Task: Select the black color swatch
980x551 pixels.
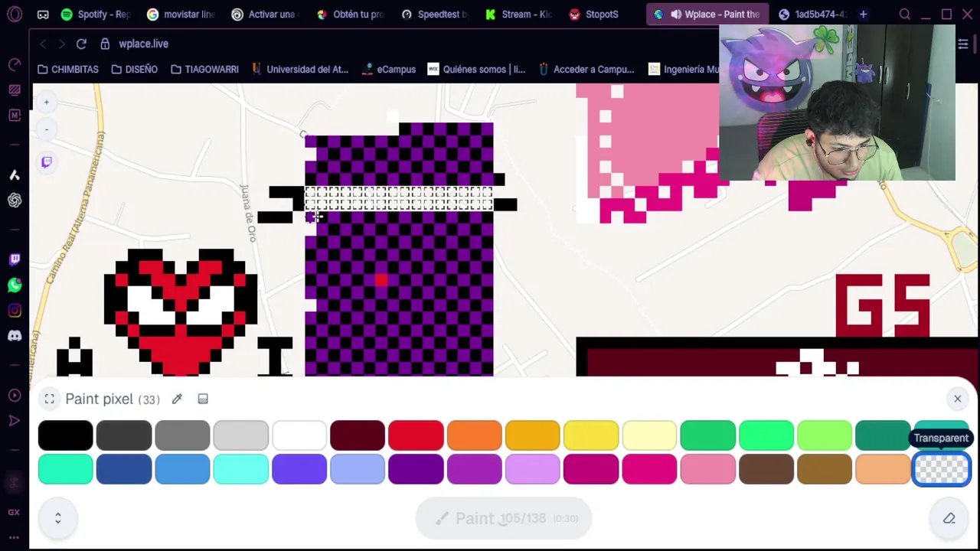Action: [x=65, y=435]
